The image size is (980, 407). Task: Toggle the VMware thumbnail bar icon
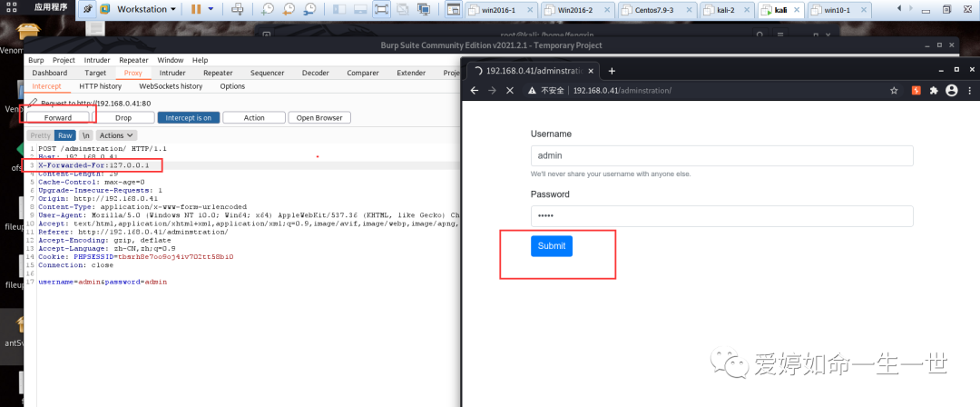coord(359,9)
